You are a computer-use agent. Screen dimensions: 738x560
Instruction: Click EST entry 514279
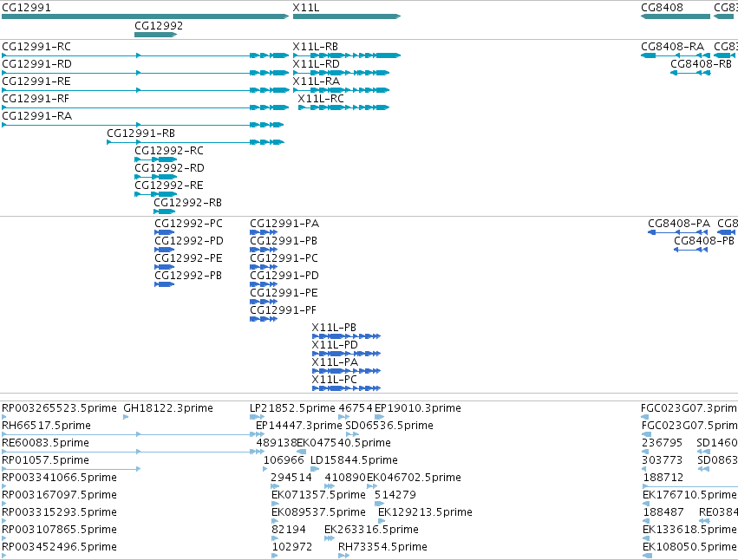[395, 496]
